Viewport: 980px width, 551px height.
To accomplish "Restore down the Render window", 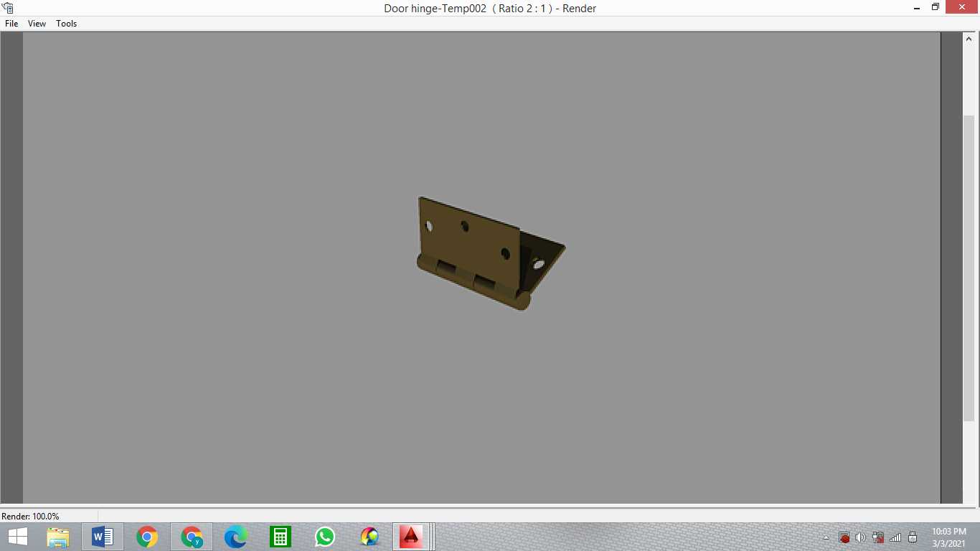I will click(936, 7).
